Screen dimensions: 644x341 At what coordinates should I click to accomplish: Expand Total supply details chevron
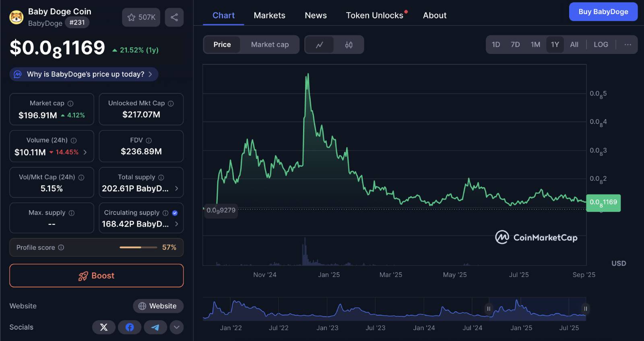coord(176,188)
